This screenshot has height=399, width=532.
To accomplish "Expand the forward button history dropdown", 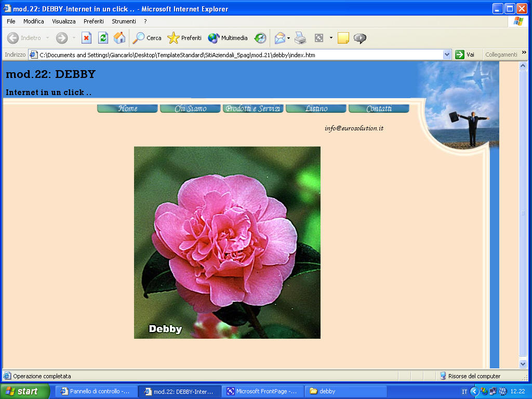I will point(74,38).
